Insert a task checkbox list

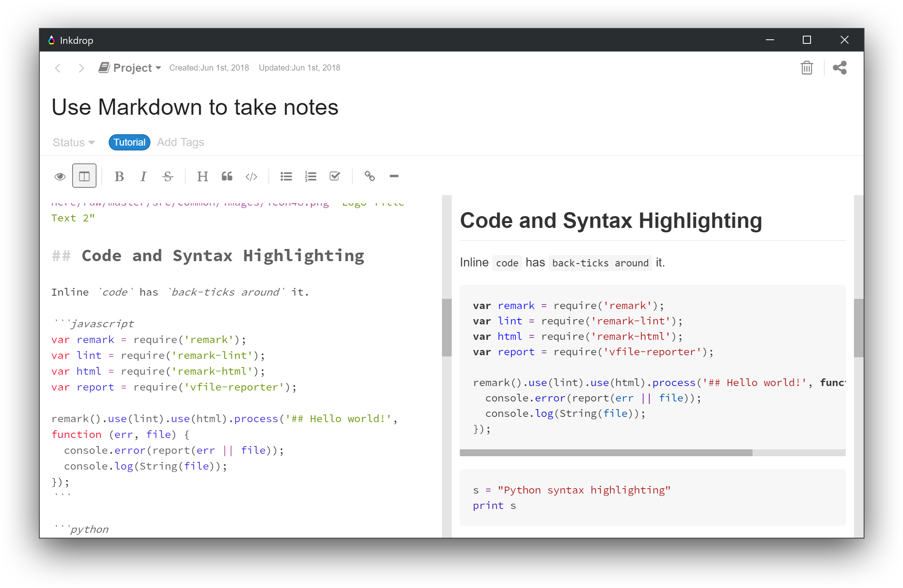[335, 176]
